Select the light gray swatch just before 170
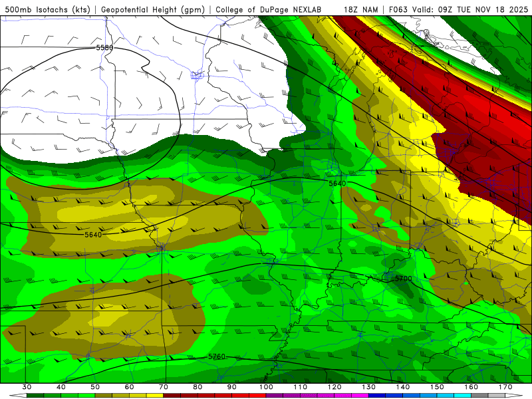The height and width of the screenshot is (399, 532). (x=497, y=396)
